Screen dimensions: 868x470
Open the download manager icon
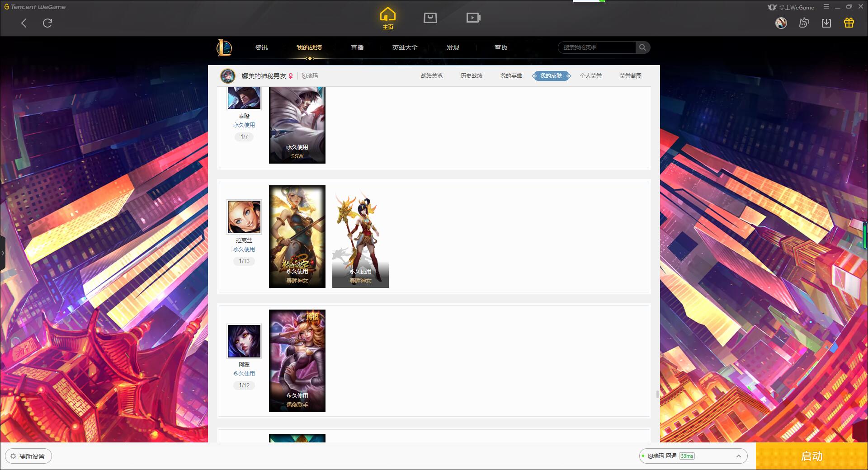point(826,23)
